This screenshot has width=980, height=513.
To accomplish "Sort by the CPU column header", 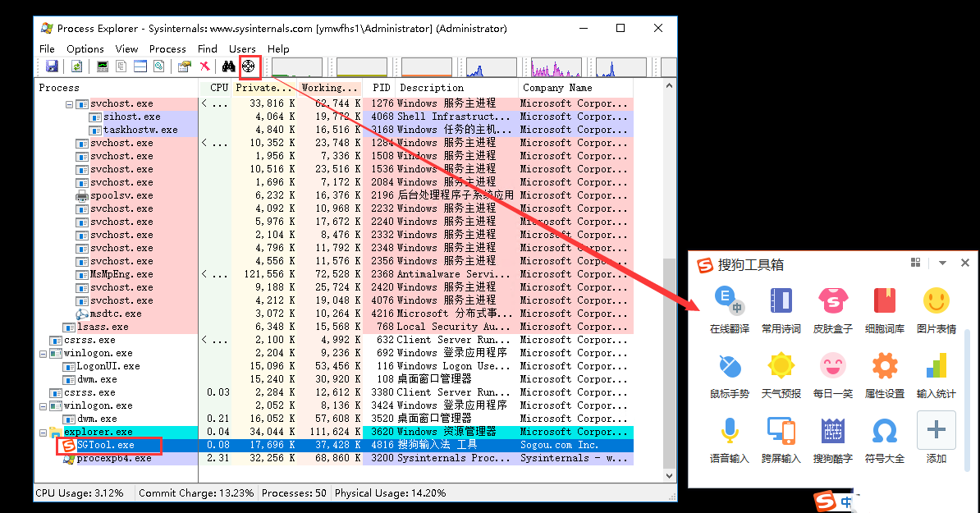I will click(215, 88).
